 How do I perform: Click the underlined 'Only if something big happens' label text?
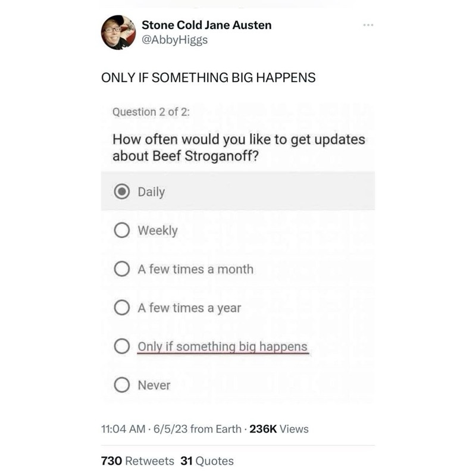tap(223, 346)
